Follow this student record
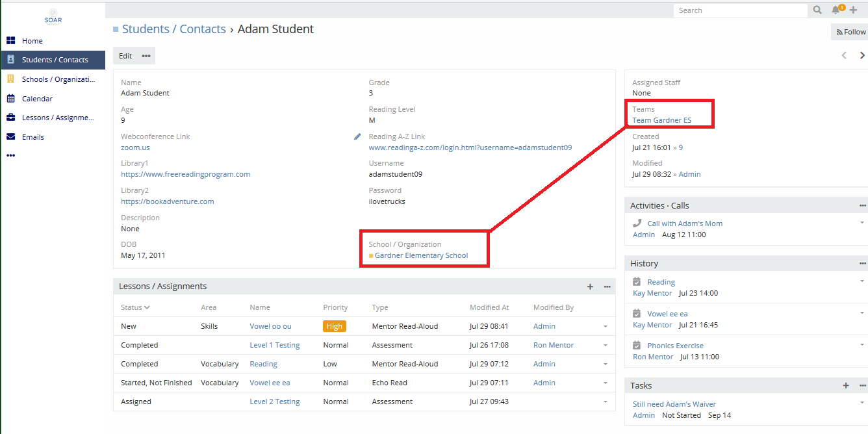 pyautogui.click(x=850, y=32)
